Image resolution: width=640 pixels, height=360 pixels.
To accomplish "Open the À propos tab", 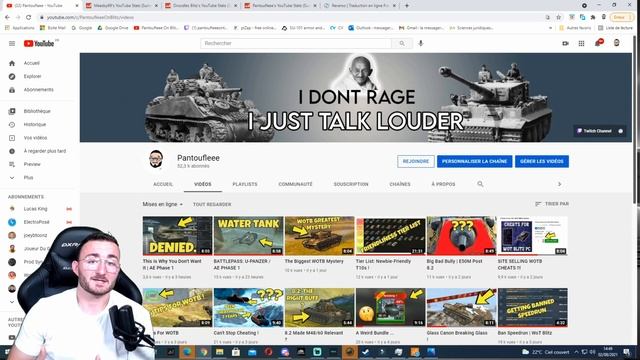I will click(x=443, y=184).
